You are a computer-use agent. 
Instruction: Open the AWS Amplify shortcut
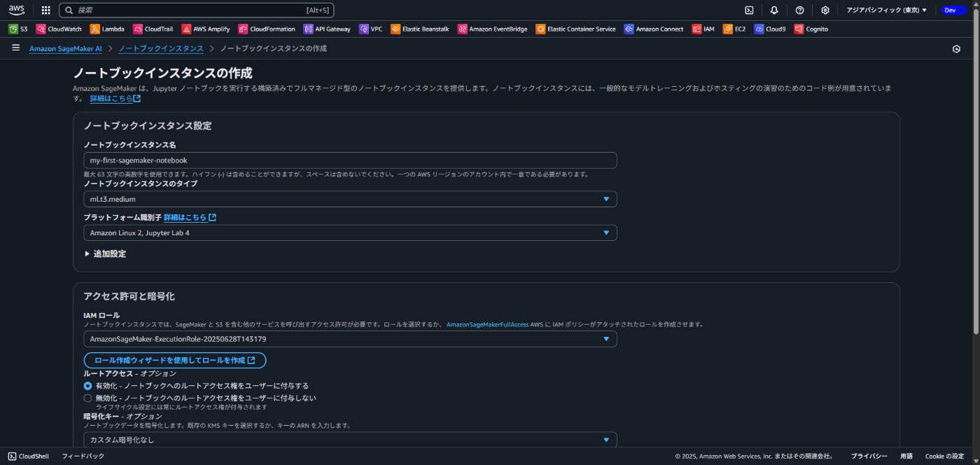tap(206, 29)
